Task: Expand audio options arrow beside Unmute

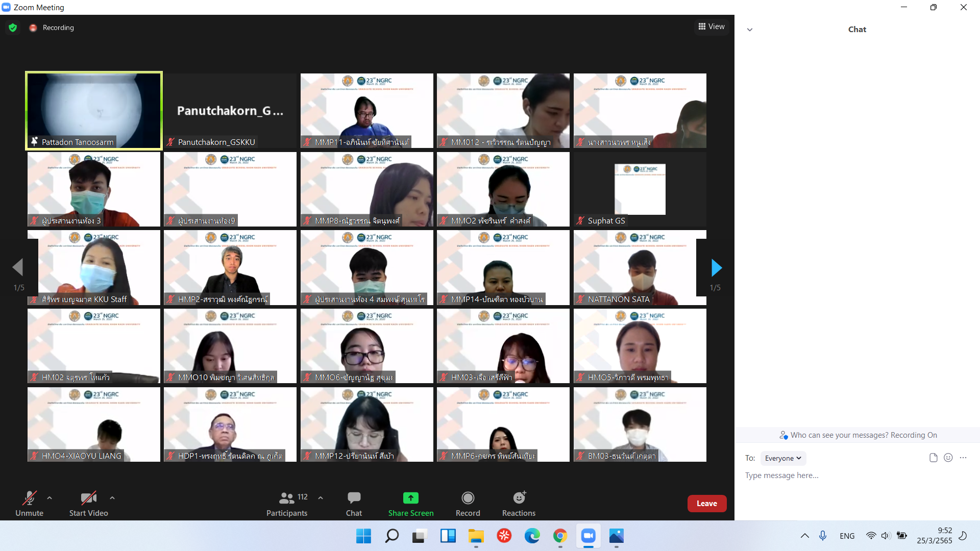Action: pos(50,498)
